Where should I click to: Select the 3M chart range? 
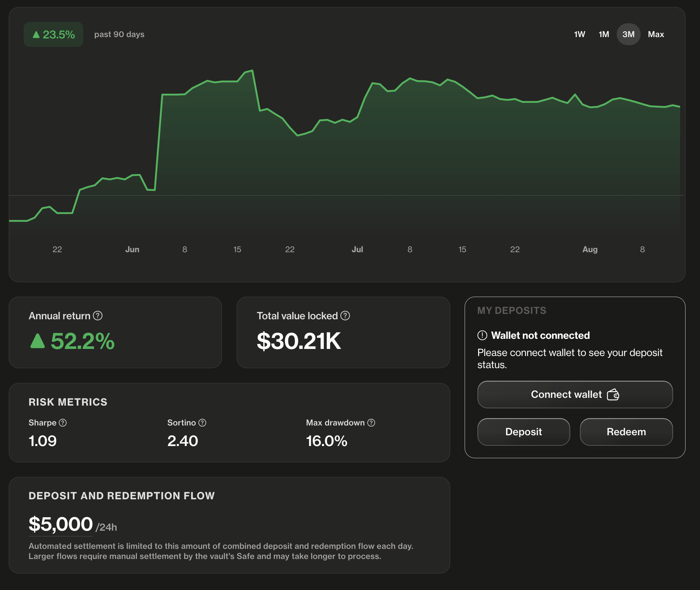pyautogui.click(x=629, y=34)
